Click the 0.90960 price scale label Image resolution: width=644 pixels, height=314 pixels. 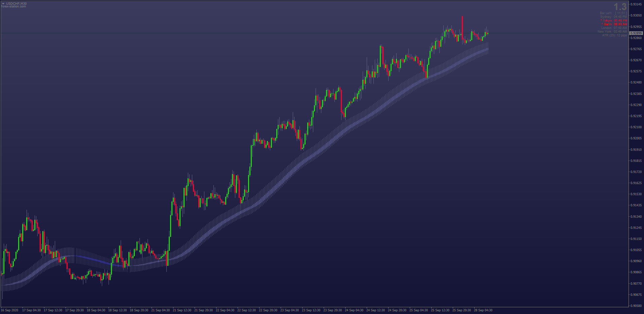coord(636,261)
